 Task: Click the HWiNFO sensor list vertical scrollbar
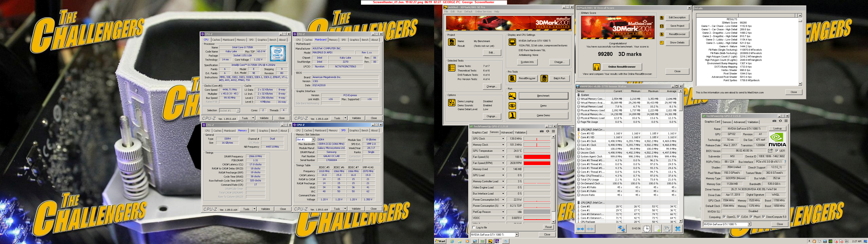coord(681,156)
